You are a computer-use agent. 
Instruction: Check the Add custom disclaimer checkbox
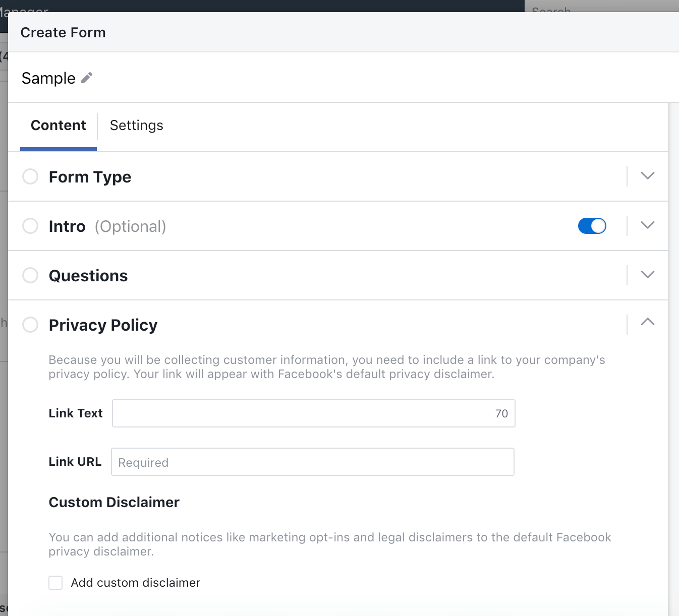55,583
